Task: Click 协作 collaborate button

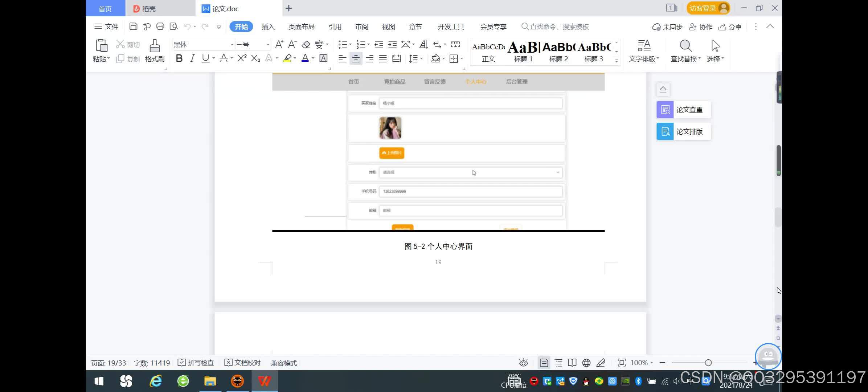Action: (701, 26)
